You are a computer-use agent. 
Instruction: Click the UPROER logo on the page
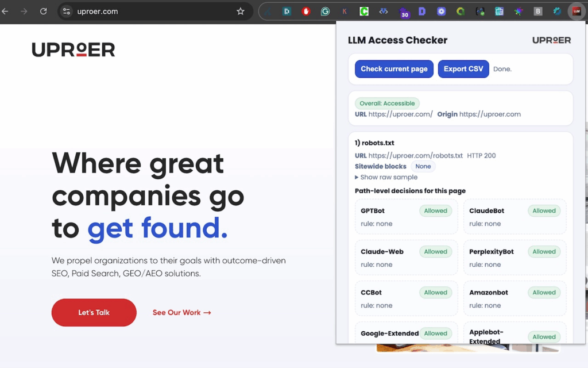click(x=73, y=49)
